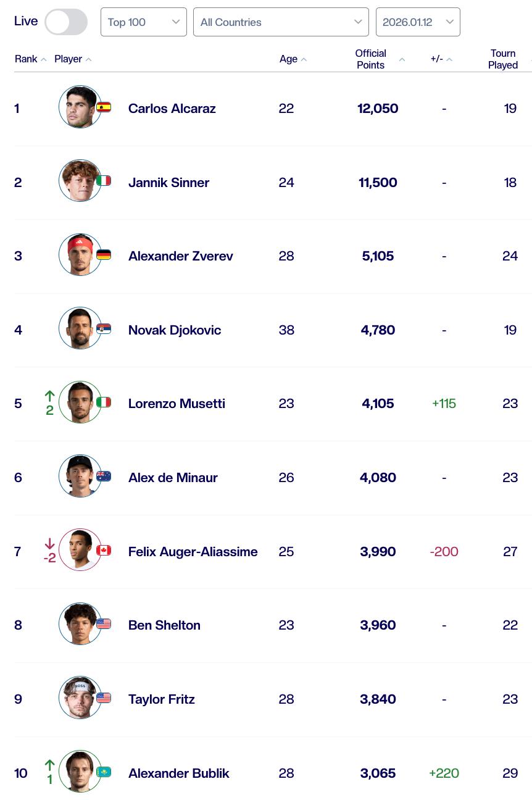
Task: Open Jannik Sinner player profile link
Action: point(168,183)
